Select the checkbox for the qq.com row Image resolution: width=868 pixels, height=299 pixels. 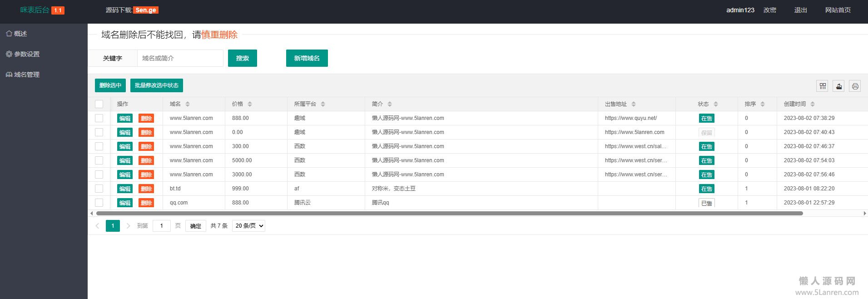coord(99,203)
